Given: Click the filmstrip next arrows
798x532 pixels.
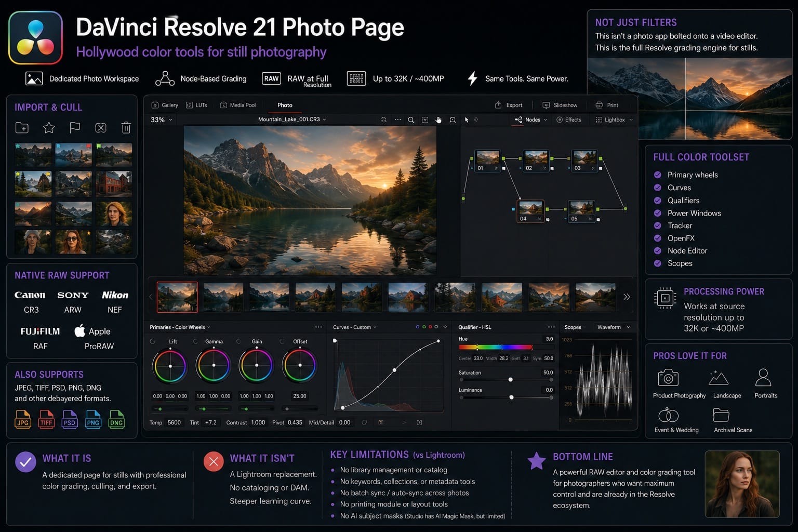Looking at the screenshot, I should point(627,297).
